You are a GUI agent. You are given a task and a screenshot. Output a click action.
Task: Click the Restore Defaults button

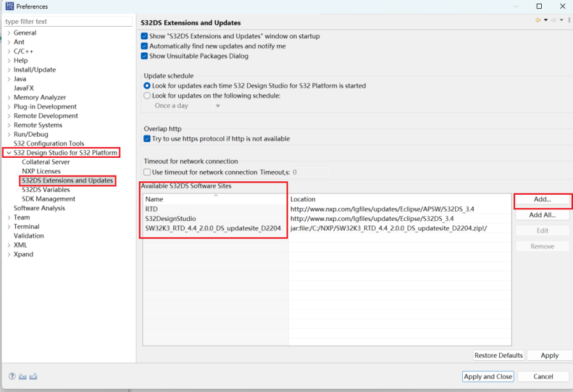coord(499,355)
